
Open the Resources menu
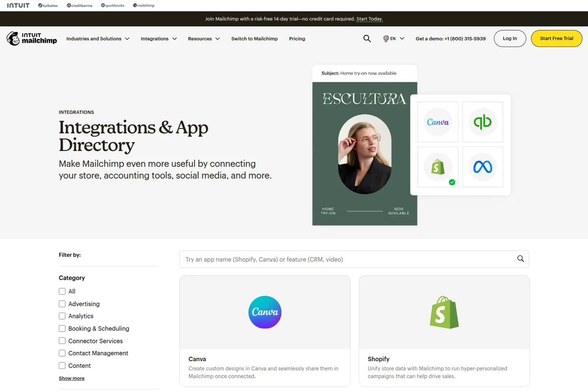coord(203,38)
